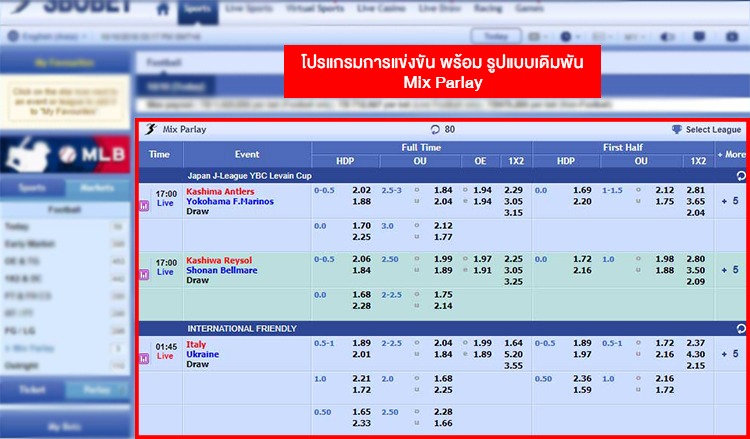This screenshot has height=439, width=750.
Task: Select 1.97 odd-even odds for Kashiwa Reysol match
Action: [482, 259]
